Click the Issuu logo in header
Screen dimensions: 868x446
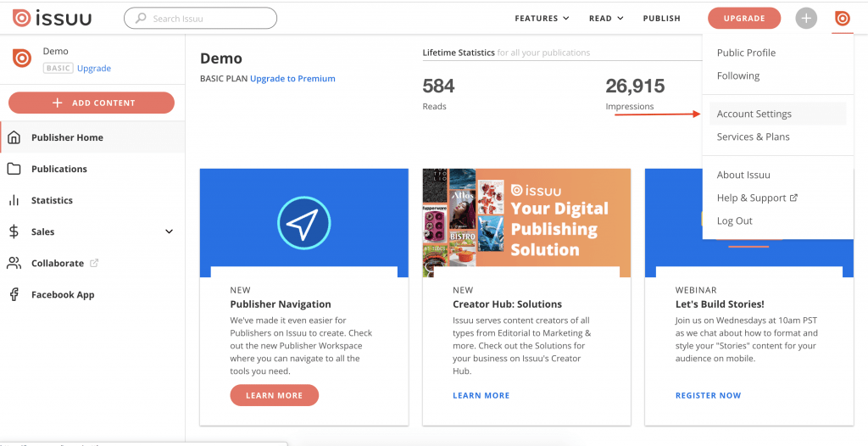pyautogui.click(x=52, y=19)
